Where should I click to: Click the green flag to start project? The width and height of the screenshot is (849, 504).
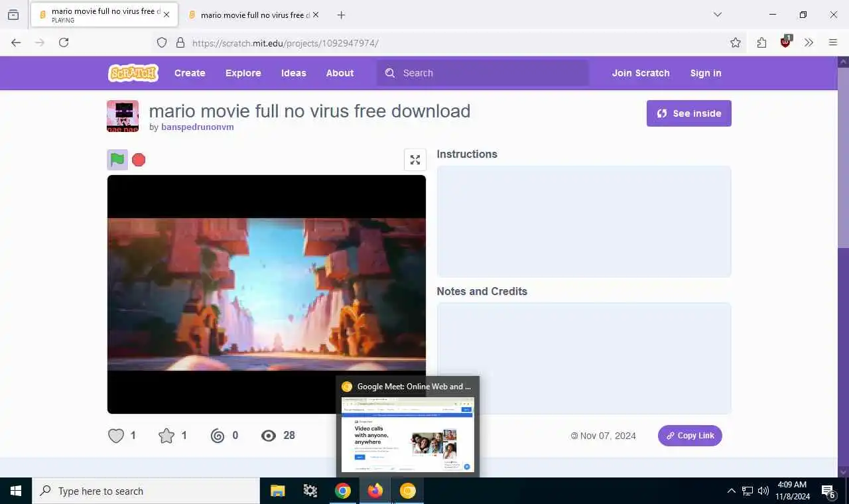tap(117, 160)
